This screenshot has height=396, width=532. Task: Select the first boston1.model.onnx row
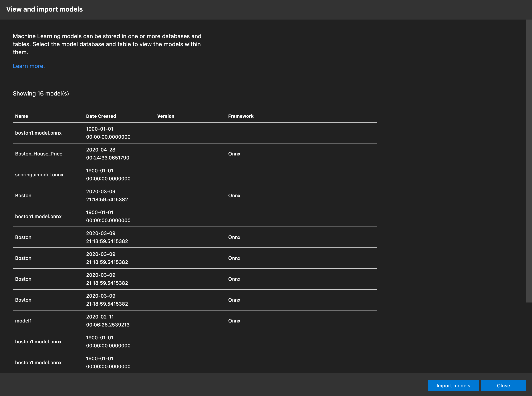pos(38,133)
